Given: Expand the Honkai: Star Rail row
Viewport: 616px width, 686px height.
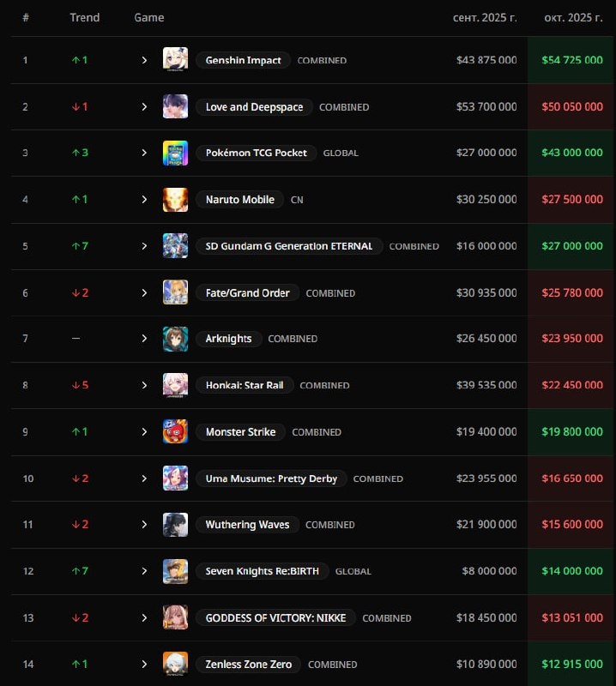Looking at the screenshot, I should pyautogui.click(x=144, y=385).
